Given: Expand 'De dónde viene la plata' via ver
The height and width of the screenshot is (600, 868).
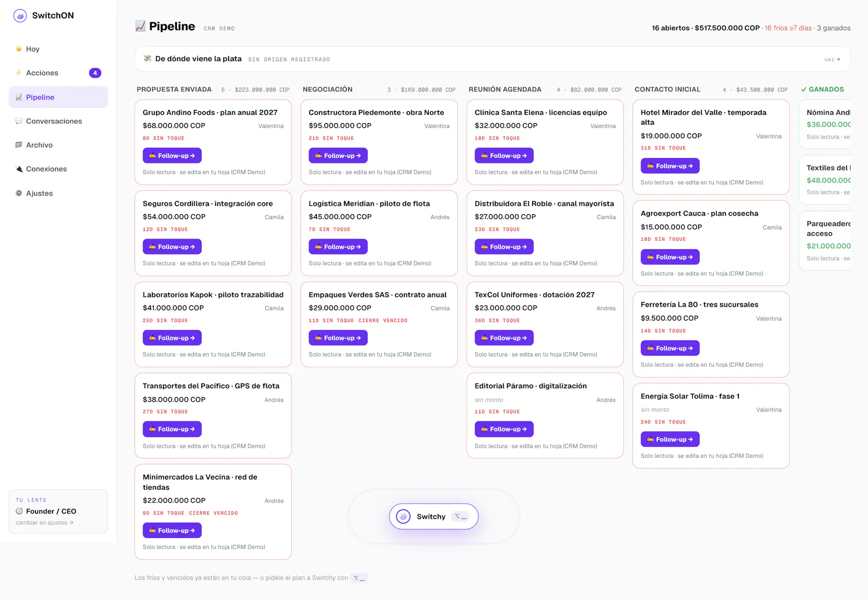Looking at the screenshot, I should pos(833,59).
